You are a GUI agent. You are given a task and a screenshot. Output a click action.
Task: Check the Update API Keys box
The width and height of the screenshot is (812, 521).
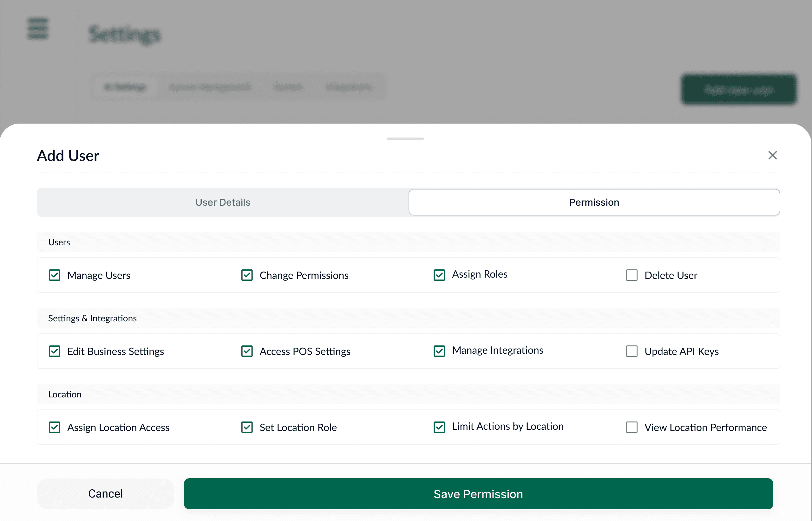pyautogui.click(x=632, y=351)
